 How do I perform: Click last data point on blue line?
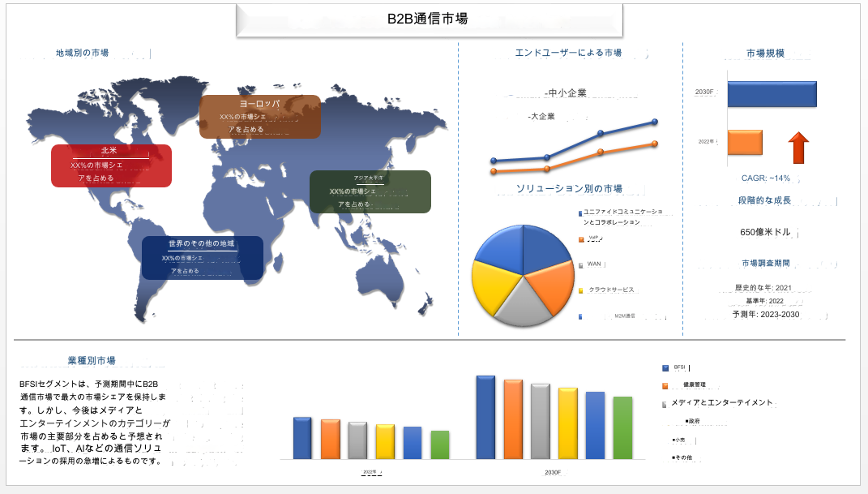pos(655,122)
